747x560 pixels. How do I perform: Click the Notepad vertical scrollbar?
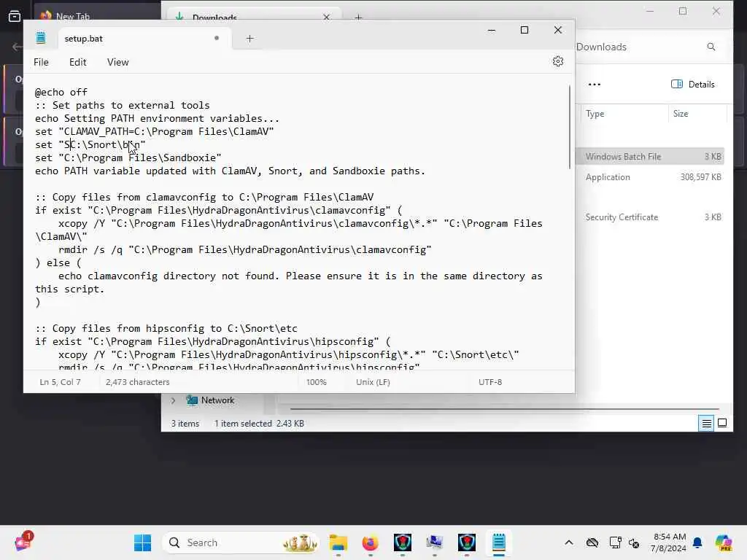point(569,127)
